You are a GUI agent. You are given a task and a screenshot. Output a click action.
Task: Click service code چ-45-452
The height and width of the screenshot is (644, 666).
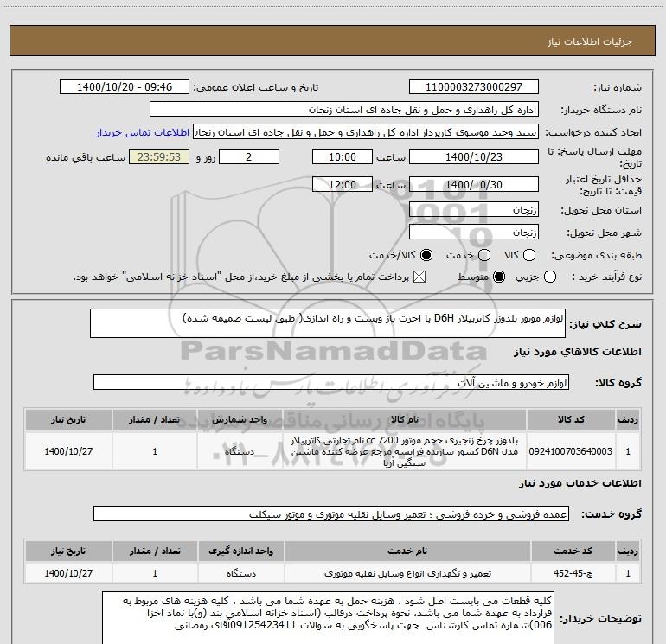[573, 573]
